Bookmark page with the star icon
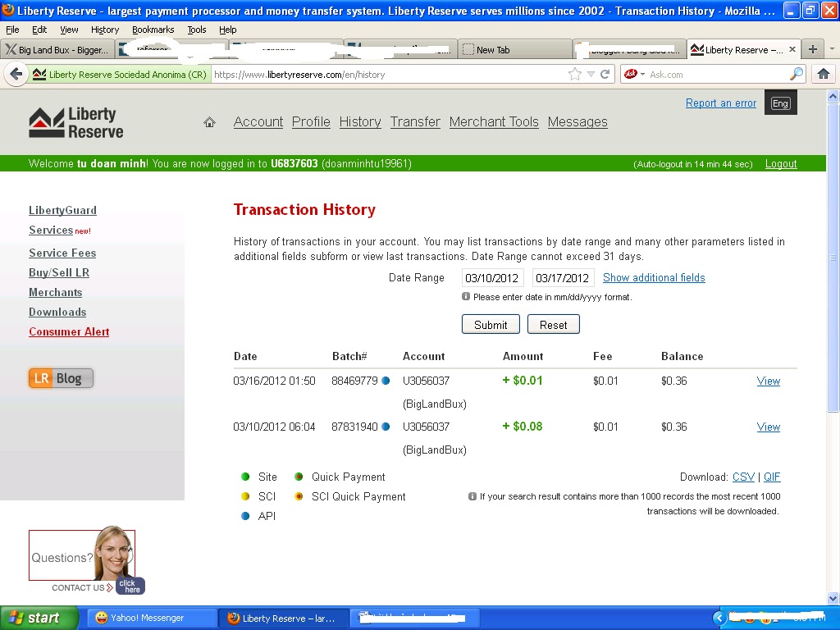This screenshot has height=630, width=840. pos(575,75)
